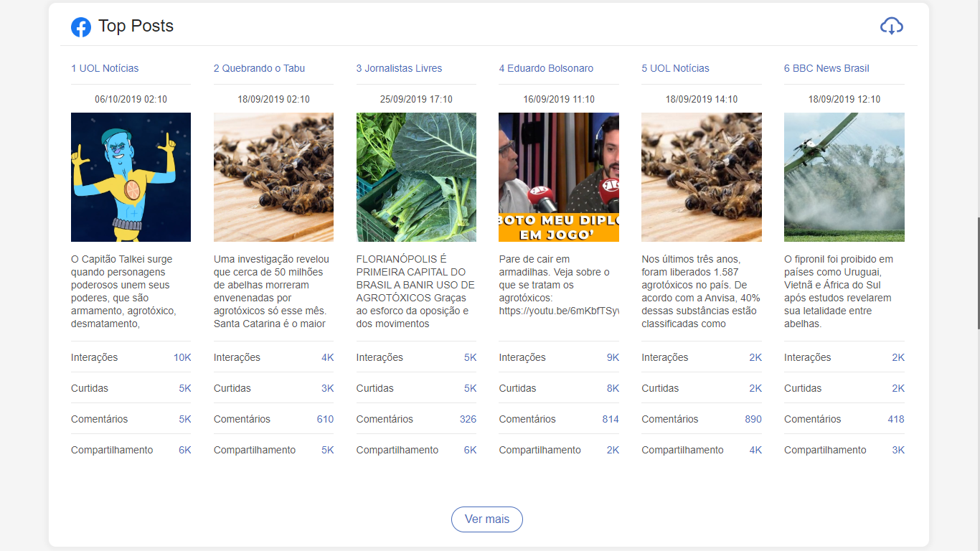Open the BBC News Brasil link
Image resolution: width=980 pixels, height=551 pixels.
point(826,68)
